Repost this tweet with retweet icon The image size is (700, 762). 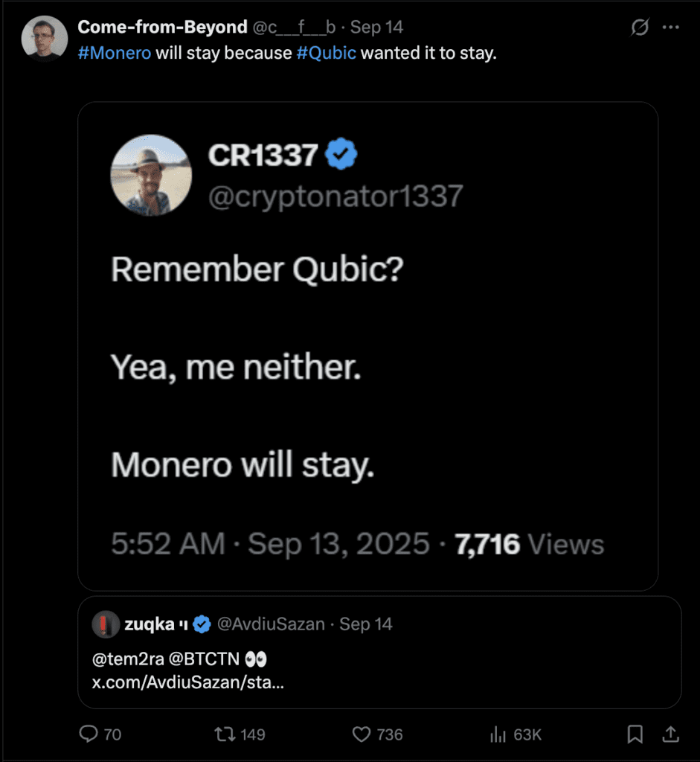coord(223,734)
